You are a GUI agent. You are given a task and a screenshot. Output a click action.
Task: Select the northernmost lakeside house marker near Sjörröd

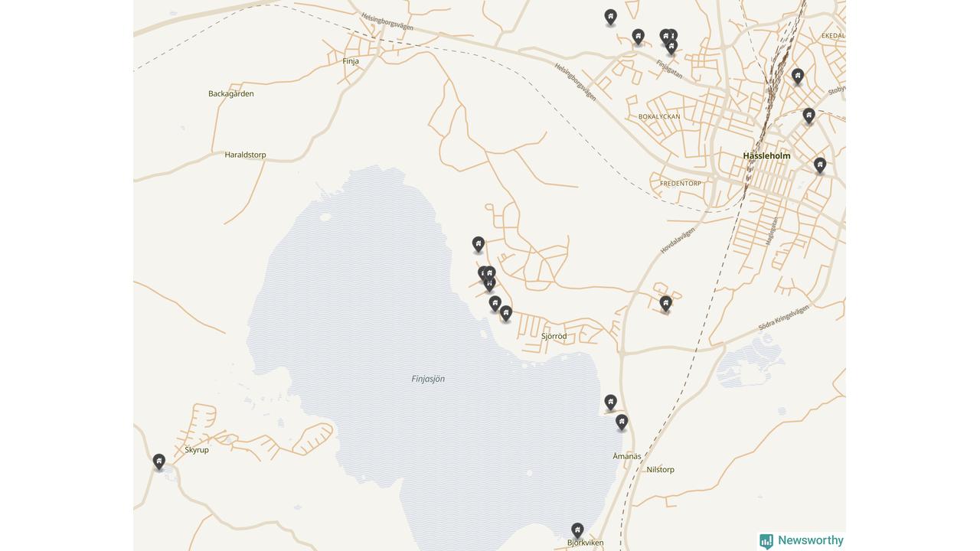(478, 244)
